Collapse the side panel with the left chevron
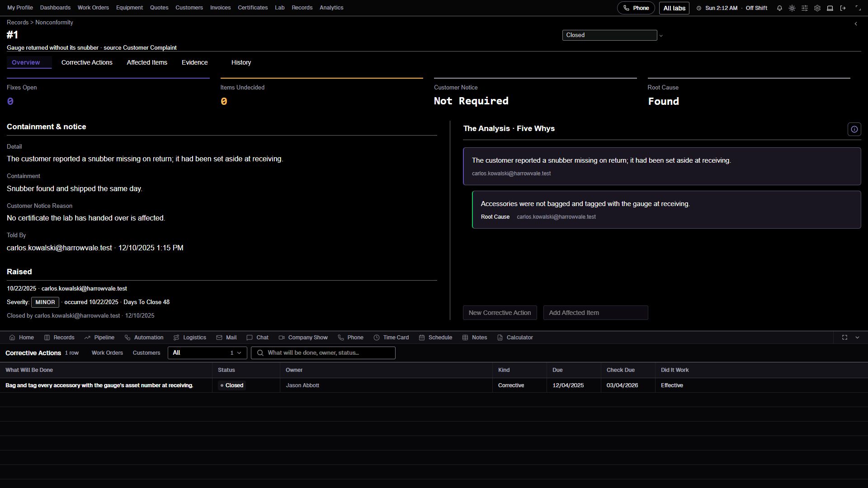 pyautogui.click(x=855, y=24)
